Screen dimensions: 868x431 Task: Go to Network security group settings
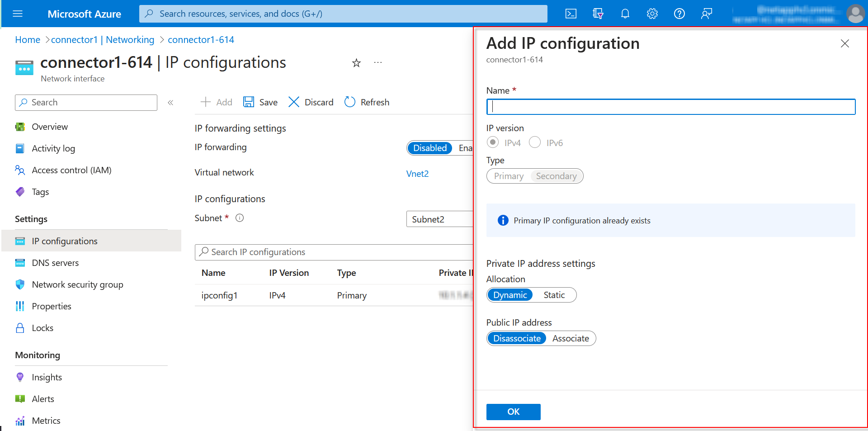[77, 284]
